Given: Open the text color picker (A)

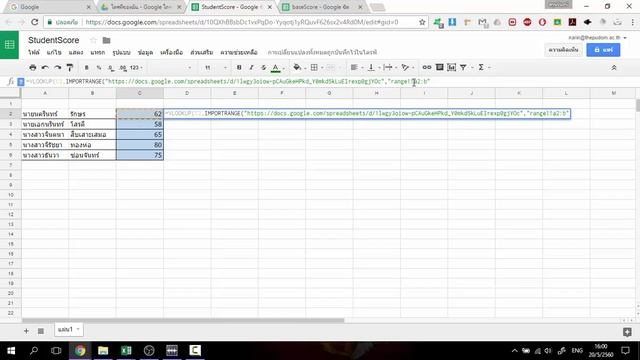Looking at the screenshot, I should coord(276,67).
